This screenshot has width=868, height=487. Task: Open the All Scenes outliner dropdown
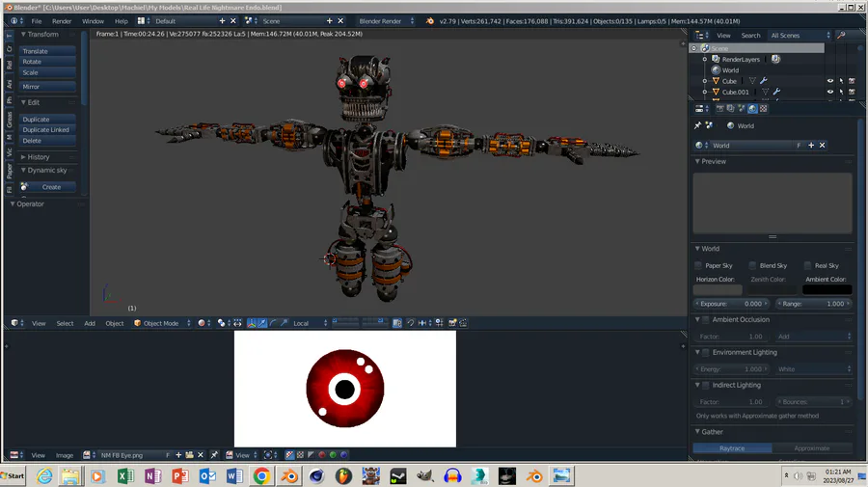[x=800, y=35]
